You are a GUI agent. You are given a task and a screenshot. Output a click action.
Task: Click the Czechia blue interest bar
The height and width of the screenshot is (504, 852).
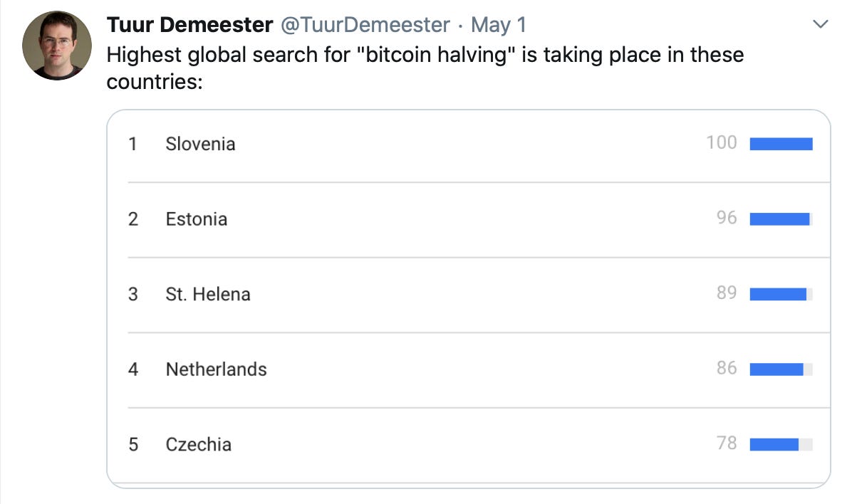point(774,444)
